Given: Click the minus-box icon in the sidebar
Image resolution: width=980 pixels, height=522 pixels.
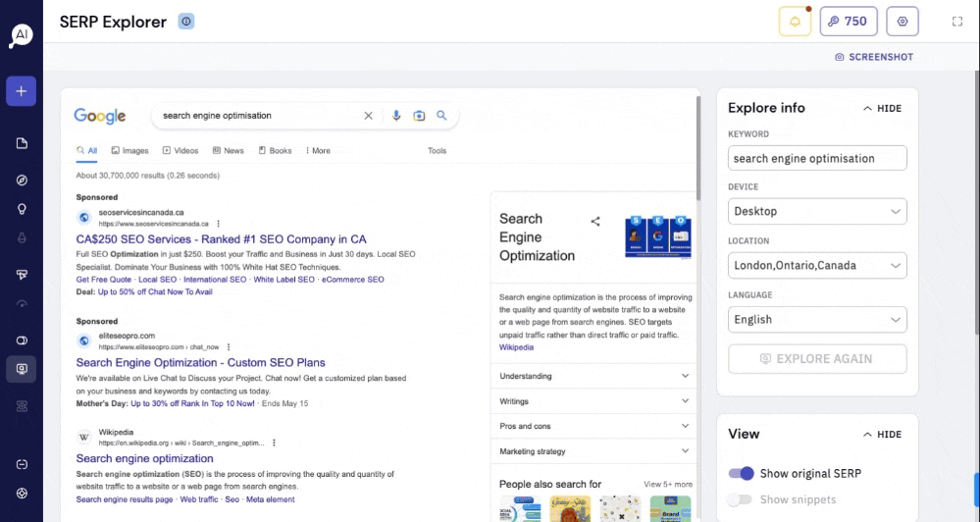Looking at the screenshot, I should click(22, 464).
